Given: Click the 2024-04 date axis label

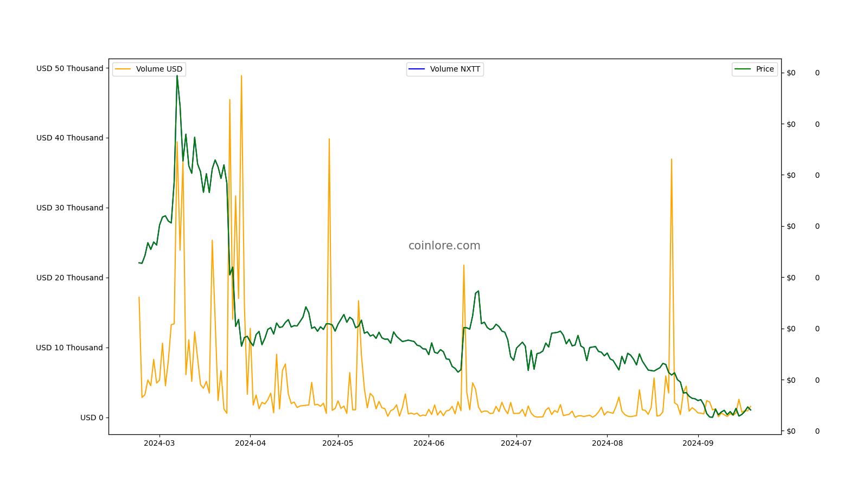Looking at the screenshot, I should [x=250, y=443].
